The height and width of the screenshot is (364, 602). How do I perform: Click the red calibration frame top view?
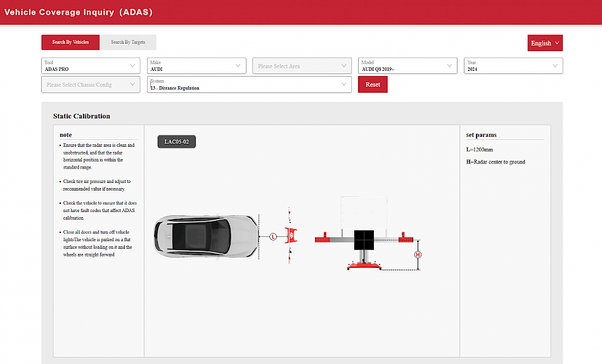291,235
